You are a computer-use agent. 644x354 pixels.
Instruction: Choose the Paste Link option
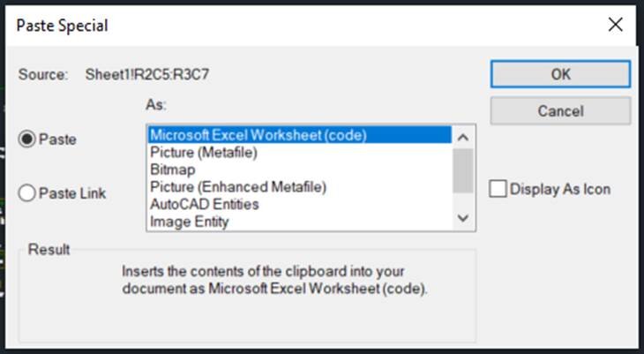pos(26,193)
